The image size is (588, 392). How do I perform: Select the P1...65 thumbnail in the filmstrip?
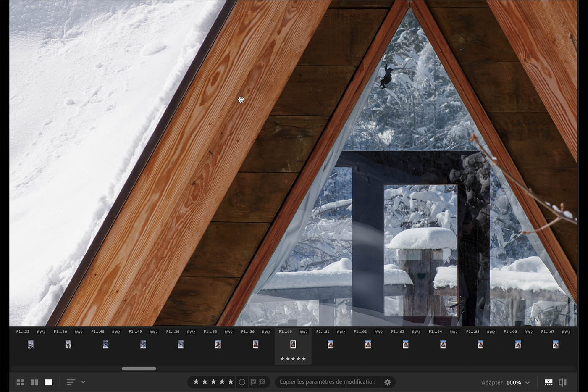[x=480, y=345]
